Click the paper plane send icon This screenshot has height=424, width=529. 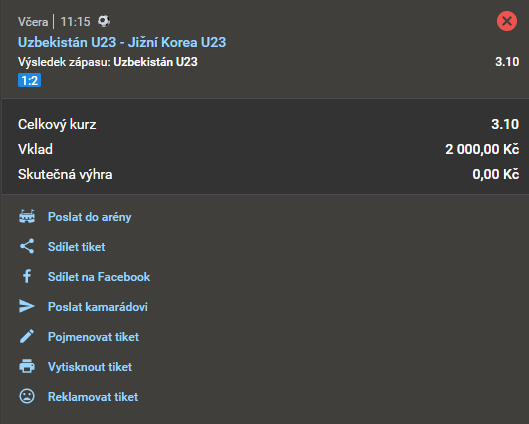click(x=27, y=306)
